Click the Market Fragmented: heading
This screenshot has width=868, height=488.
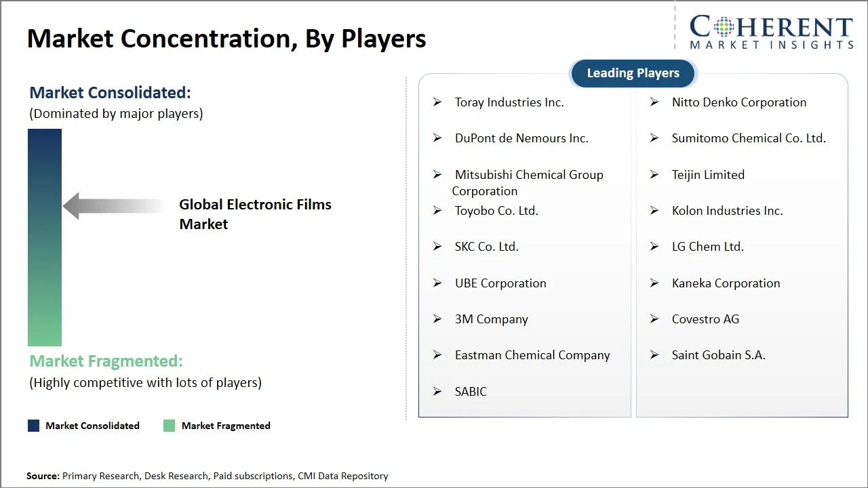[x=106, y=361]
